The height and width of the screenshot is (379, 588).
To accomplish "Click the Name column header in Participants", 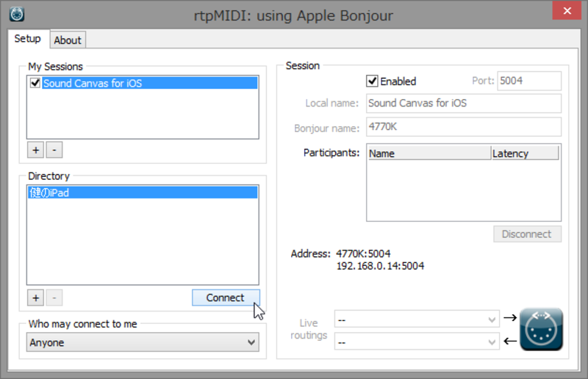I will point(429,154).
